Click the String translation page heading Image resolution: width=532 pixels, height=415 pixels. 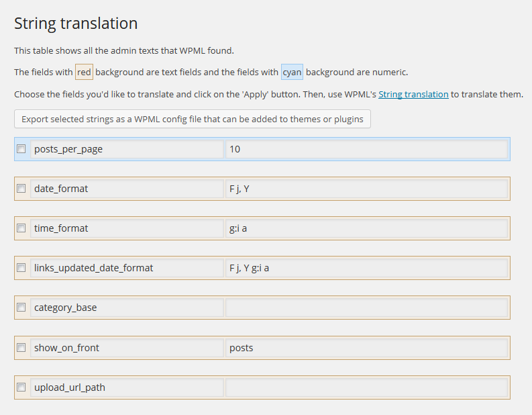point(76,24)
